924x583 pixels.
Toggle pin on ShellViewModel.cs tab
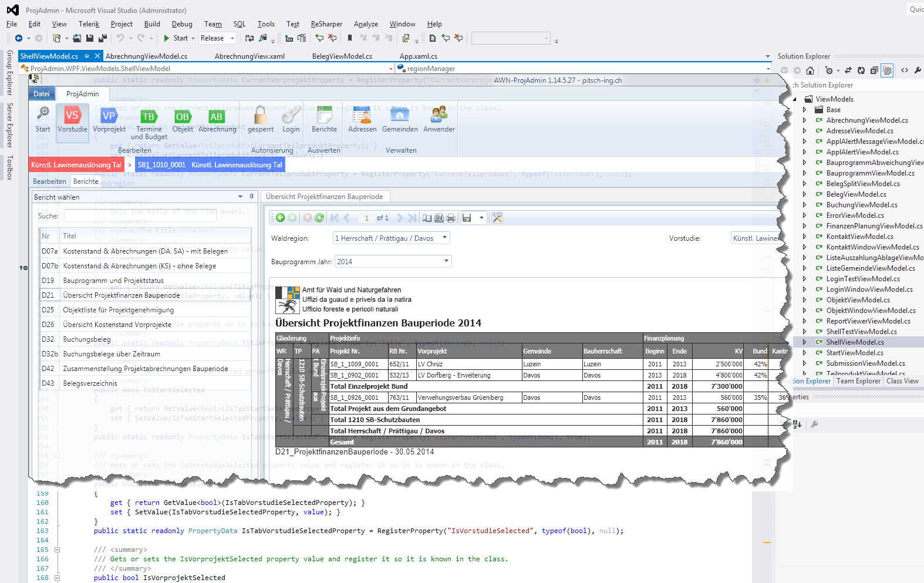pos(87,56)
